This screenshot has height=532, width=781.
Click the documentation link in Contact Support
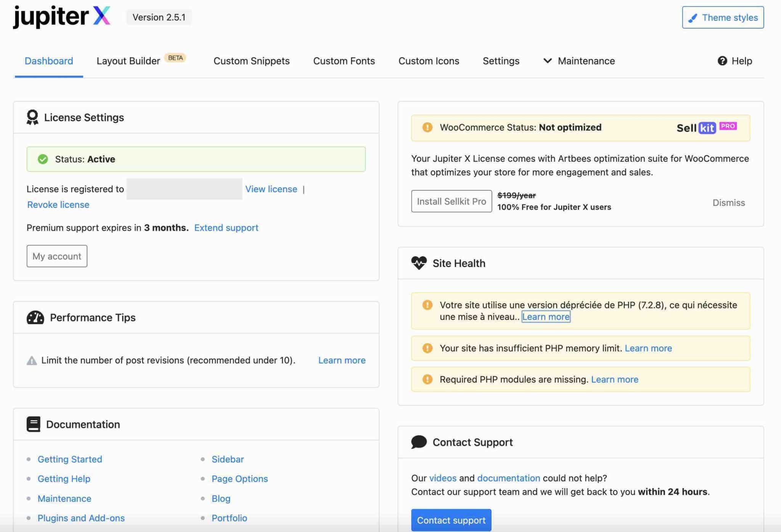(509, 478)
